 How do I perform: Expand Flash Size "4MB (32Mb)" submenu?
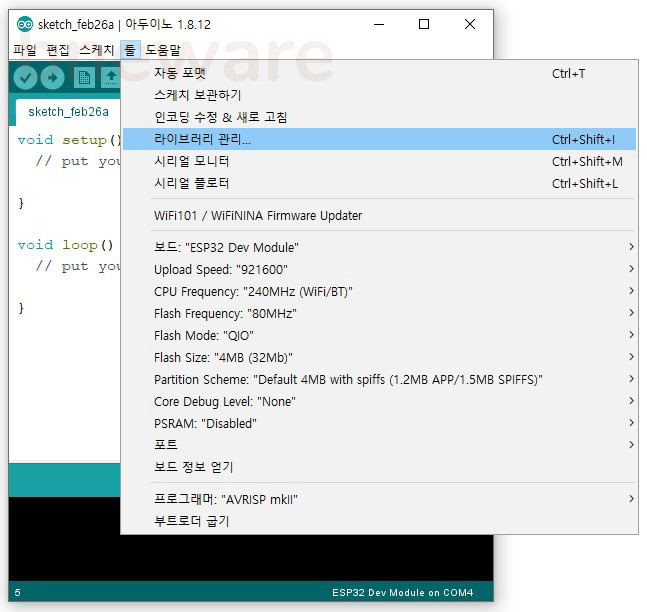379,357
